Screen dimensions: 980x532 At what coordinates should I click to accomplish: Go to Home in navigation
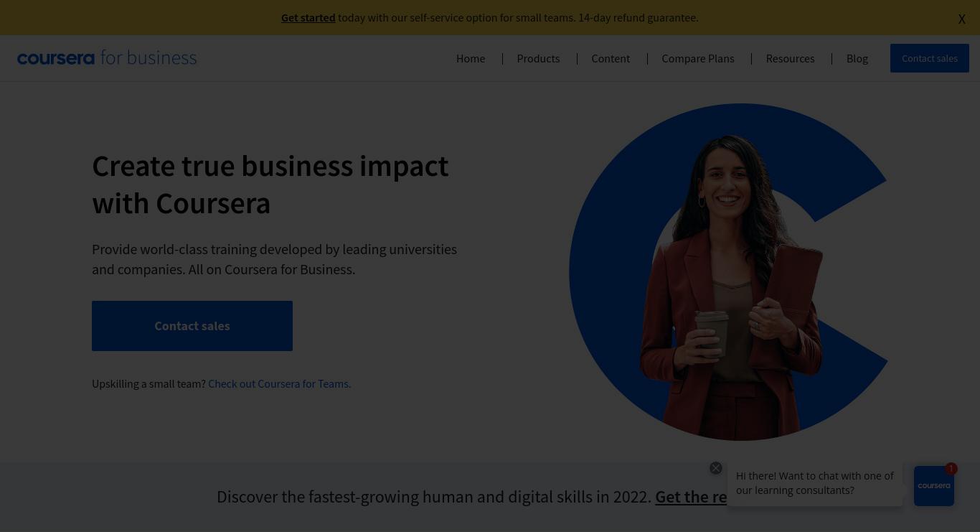click(x=471, y=58)
